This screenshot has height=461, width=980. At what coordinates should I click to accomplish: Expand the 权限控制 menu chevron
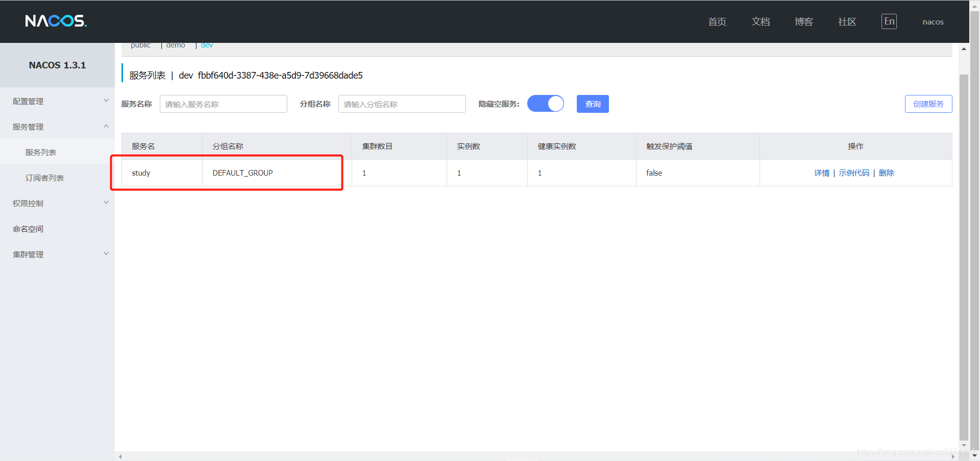[x=106, y=203]
